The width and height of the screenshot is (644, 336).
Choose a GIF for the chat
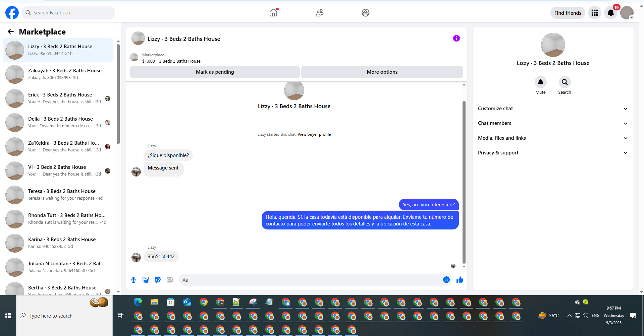(x=170, y=280)
